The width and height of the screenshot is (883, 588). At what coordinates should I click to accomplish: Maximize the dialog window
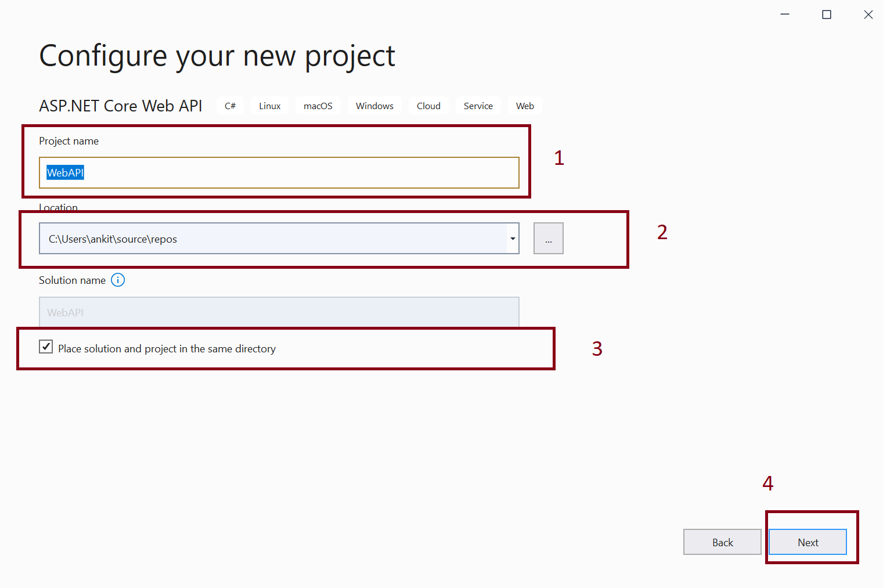[x=827, y=15]
